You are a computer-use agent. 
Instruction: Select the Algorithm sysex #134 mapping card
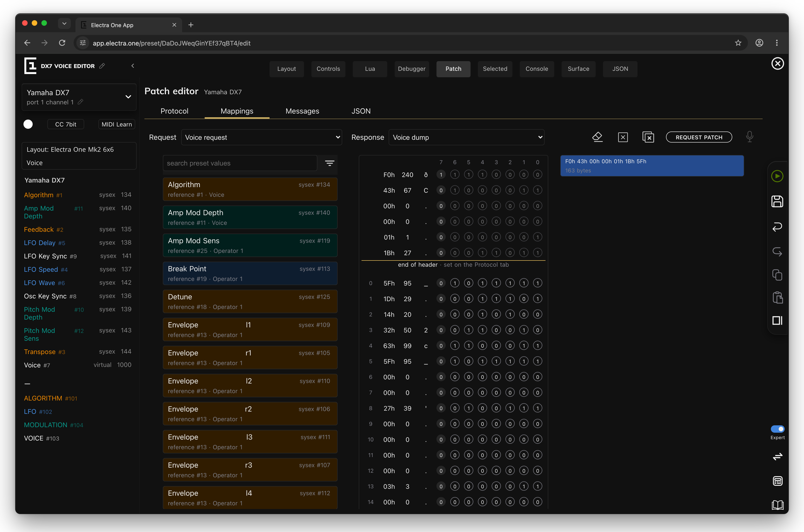250,189
